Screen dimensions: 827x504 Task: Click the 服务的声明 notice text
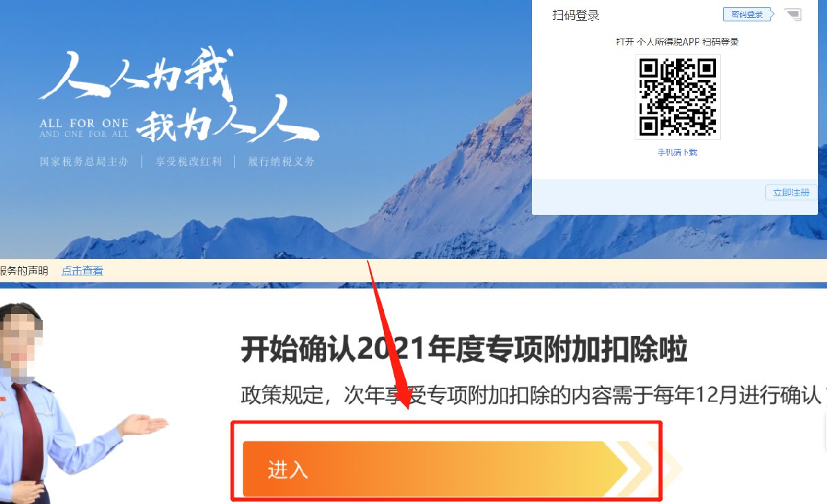pos(24,271)
